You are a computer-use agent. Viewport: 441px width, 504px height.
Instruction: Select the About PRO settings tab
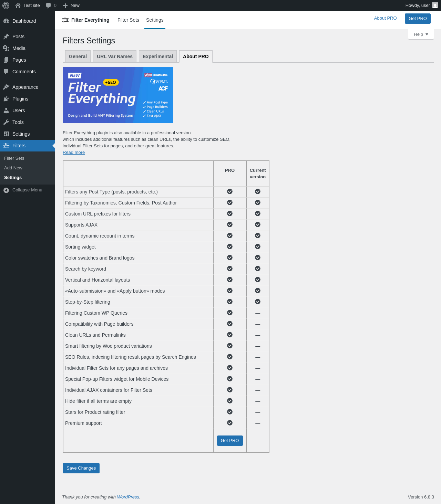pyautogui.click(x=196, y=56)
